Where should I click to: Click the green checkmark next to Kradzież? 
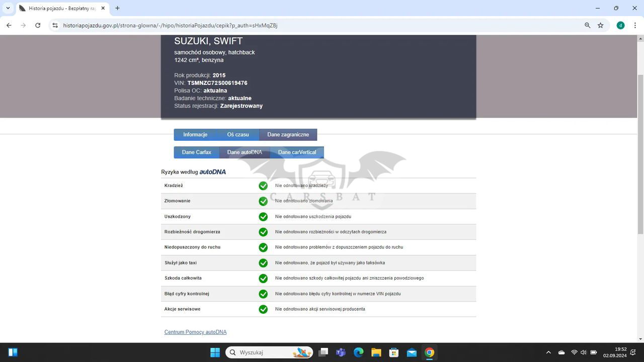(263, 186)
